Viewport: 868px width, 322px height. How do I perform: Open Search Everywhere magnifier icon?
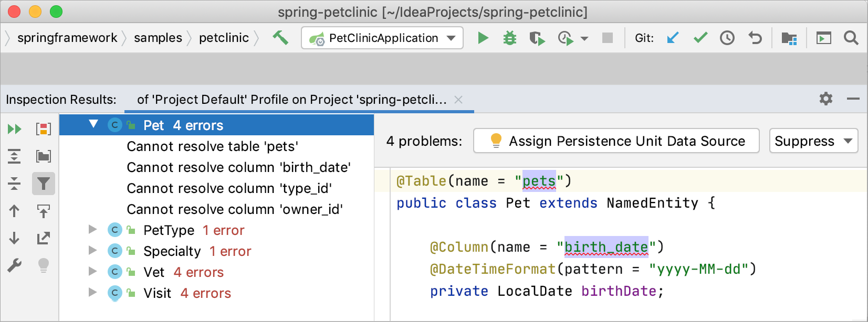851,38
